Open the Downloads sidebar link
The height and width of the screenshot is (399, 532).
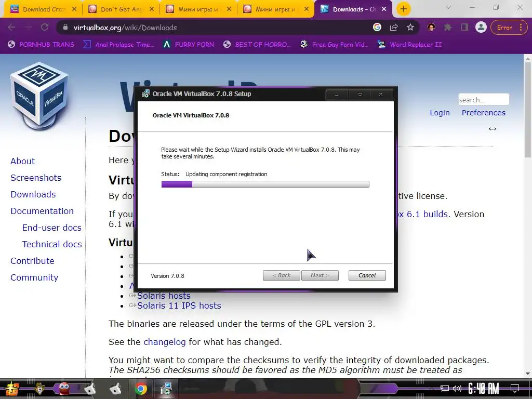point(33,194)
